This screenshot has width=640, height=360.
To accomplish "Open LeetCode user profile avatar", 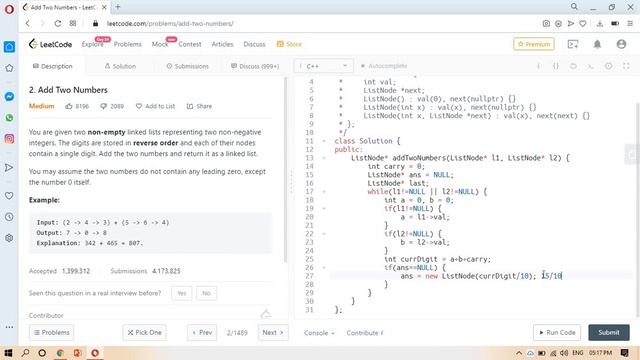I will click(x=621, y=44).
